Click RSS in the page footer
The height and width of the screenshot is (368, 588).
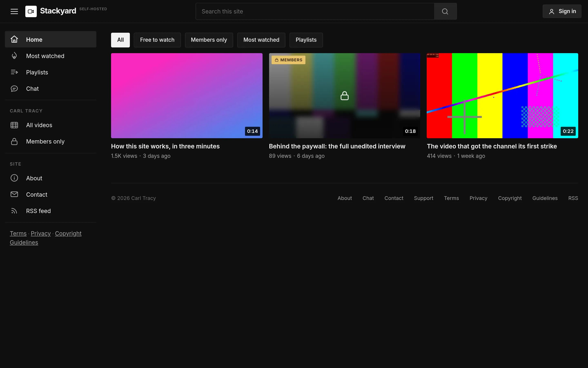573,198
